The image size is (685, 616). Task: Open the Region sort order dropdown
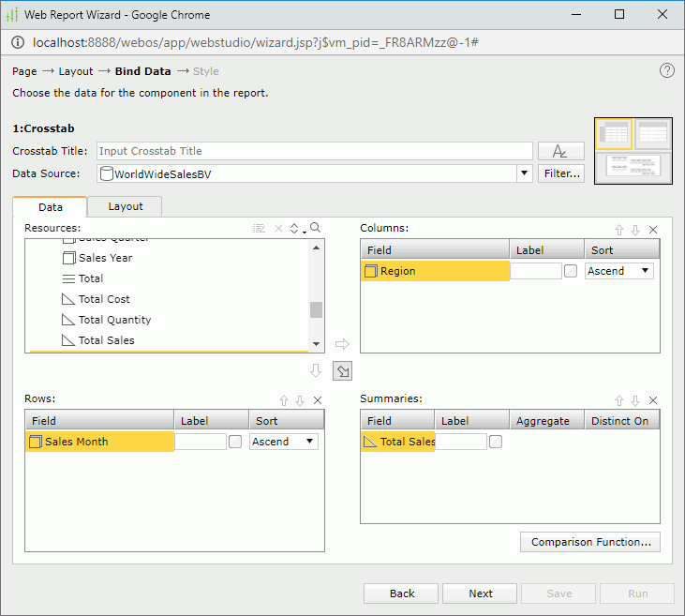619,271
